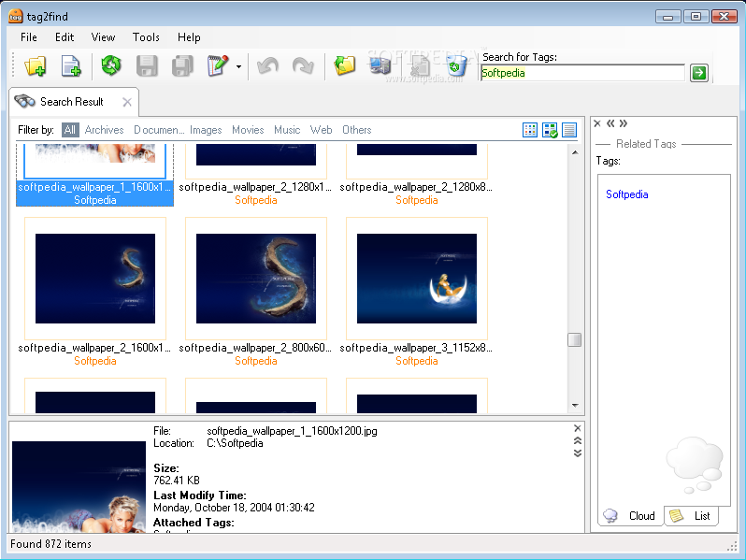Click the computer toolbar icon
This screenshot has width=746, height=560.
[x=380, y=65]
